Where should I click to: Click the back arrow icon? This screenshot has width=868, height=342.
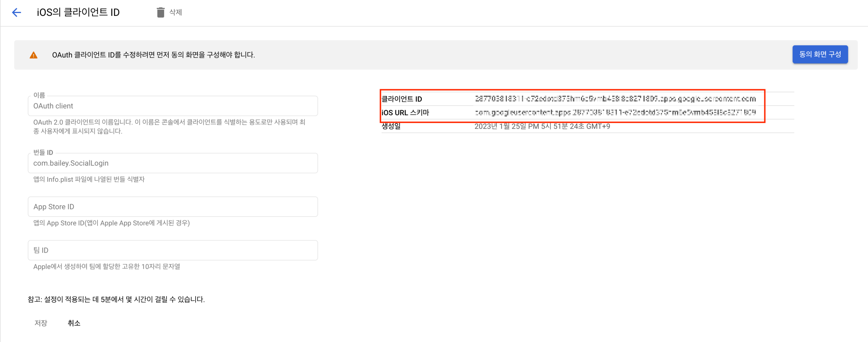point(16,12)
